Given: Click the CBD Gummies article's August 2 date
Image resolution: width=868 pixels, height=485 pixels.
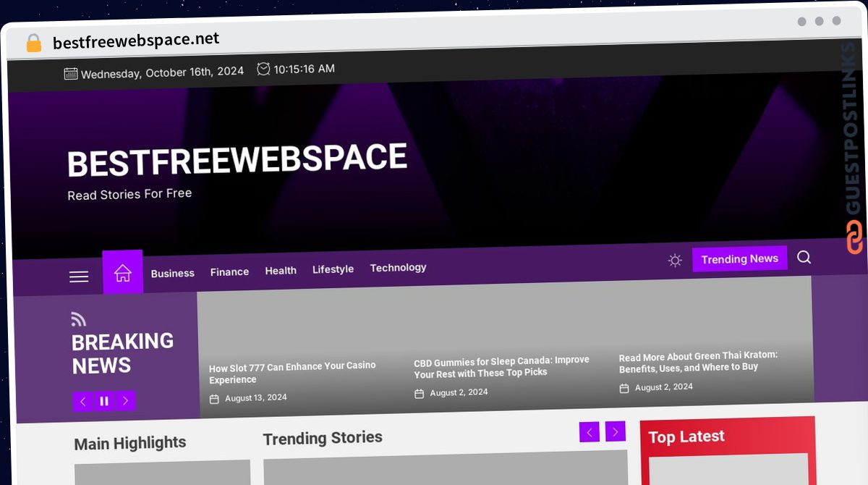Looking at the screenshot, I should pyautogui.click(x=459, y=392).
